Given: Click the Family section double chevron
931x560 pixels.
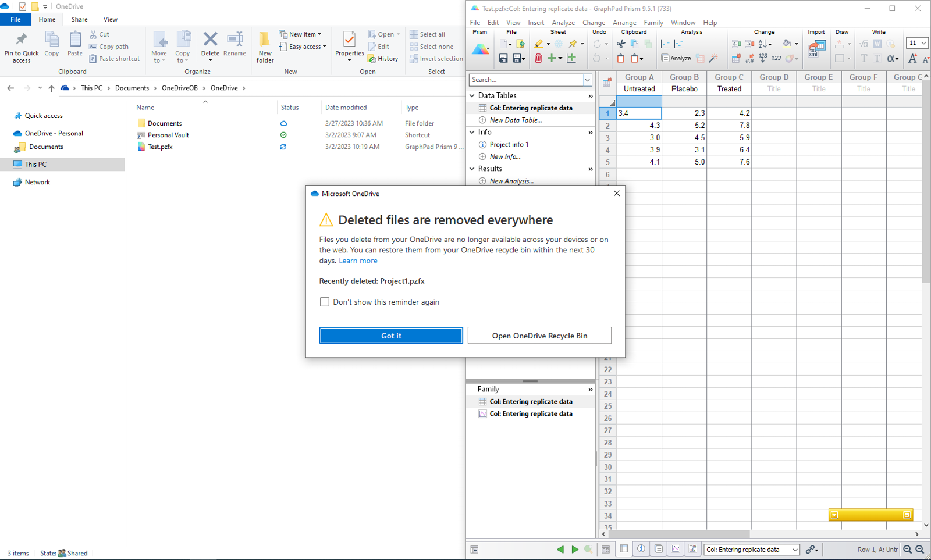Looking at the screenshot, I should coord(591,390).
